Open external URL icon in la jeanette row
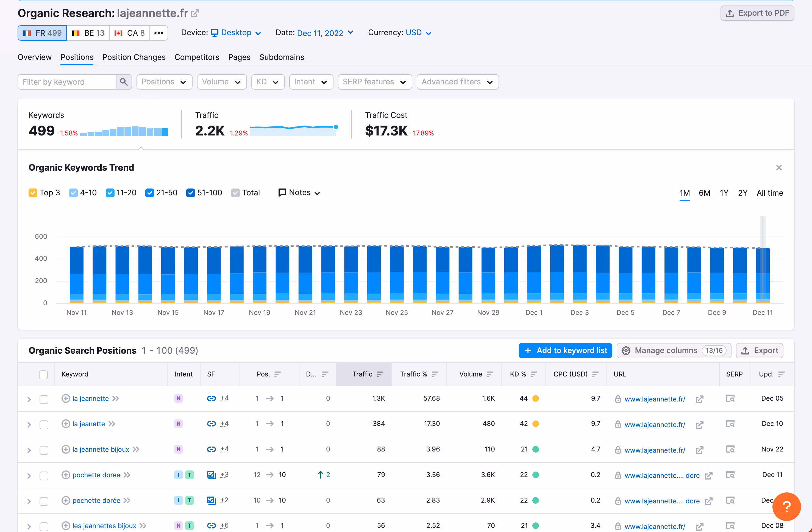This screenshot has width=812, height=532. click(699, 425)
